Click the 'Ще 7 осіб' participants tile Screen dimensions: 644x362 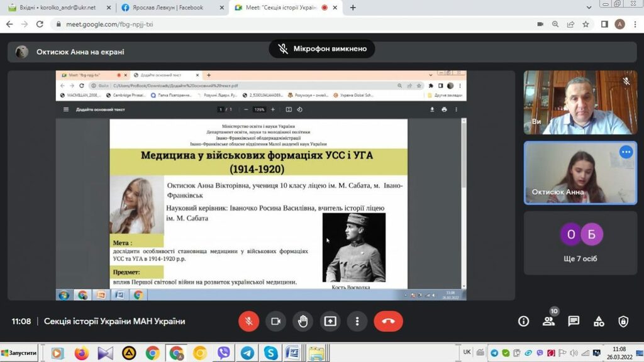tap(580, 243)
